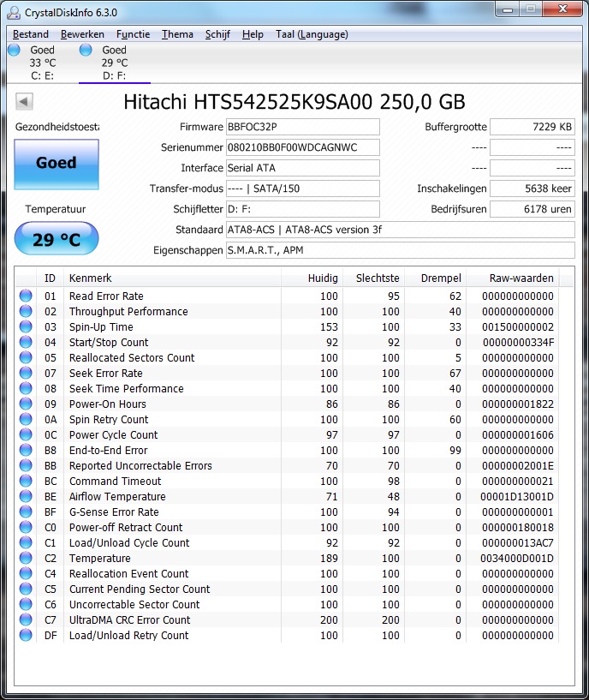Viewport: 589px width, 700px height.
Task: Open the Bewerken menu
Action: pos(82,34)
